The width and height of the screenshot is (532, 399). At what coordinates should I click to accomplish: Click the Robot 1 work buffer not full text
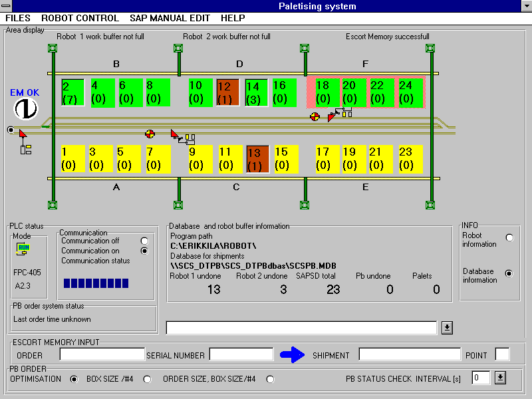click(x=100, y=37)
